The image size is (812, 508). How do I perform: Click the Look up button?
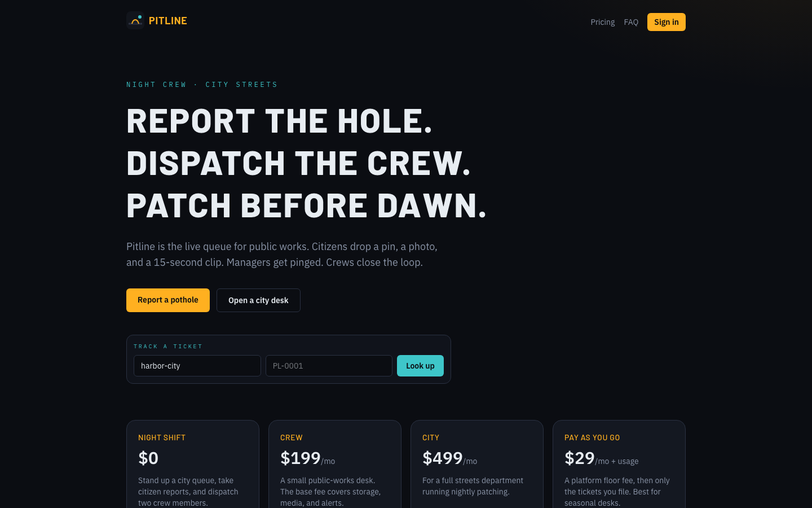click(420, 366)
